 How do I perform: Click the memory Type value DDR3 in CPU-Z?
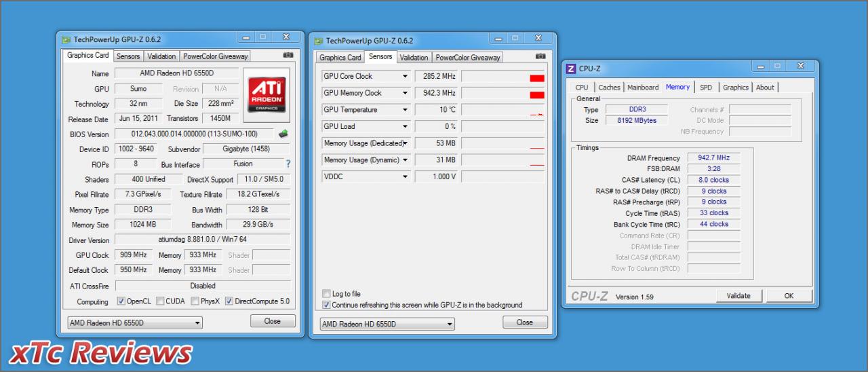(637, 109)
